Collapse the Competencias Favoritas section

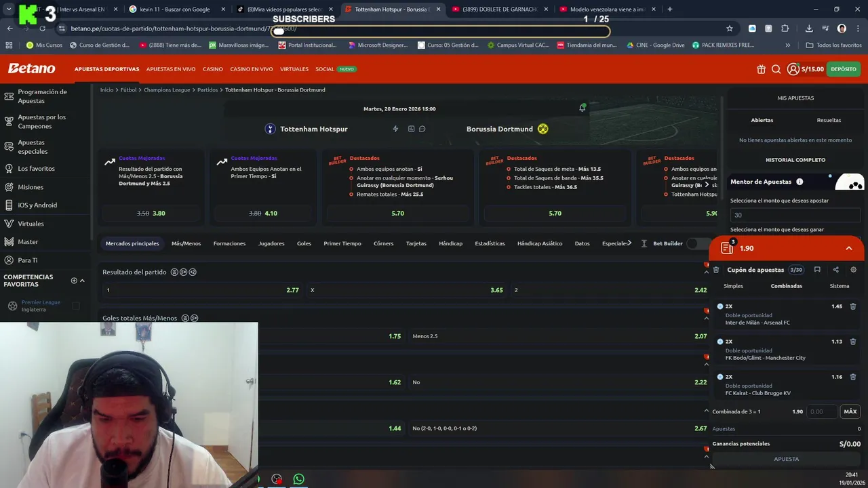(82, 281)
